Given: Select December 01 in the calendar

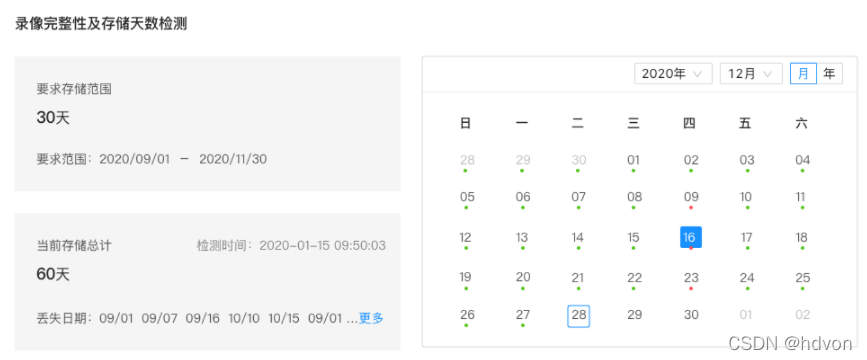Looking at the screenshot, I should 634,161.
